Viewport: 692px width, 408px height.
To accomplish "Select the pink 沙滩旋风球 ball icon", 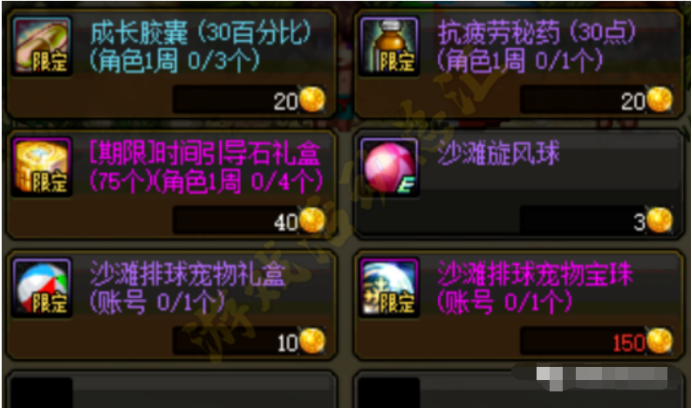I will 389,167.
